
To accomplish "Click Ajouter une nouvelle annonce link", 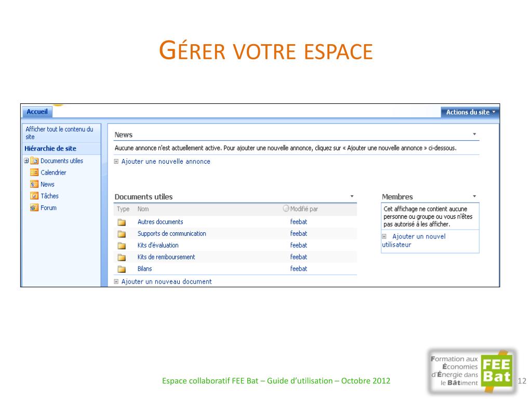I will click(166, 162).
